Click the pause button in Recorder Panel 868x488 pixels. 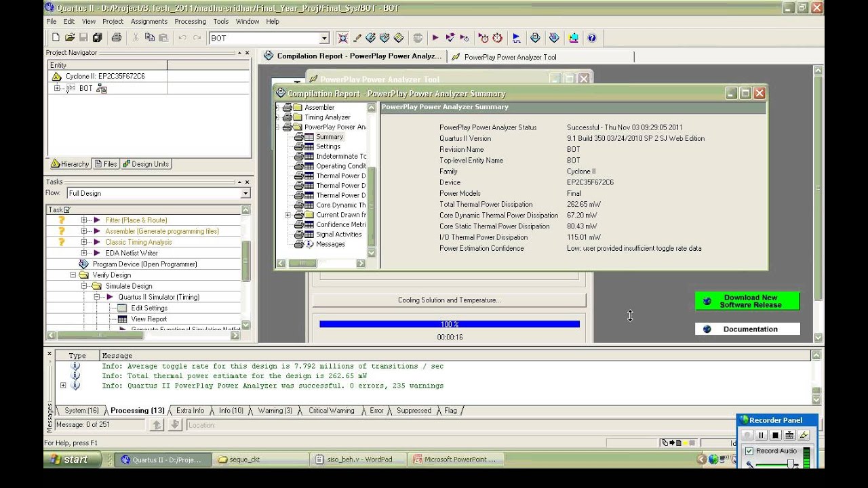pos(762,435)
